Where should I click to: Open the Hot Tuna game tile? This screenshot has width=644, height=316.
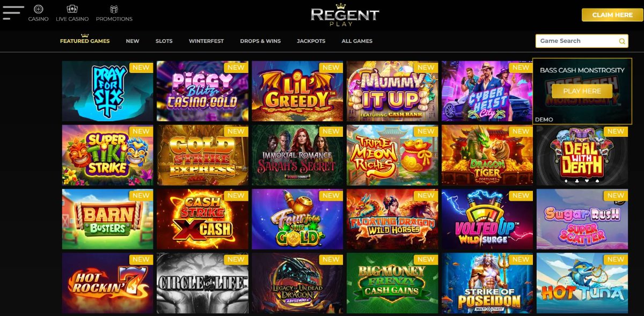click(582, 283)
